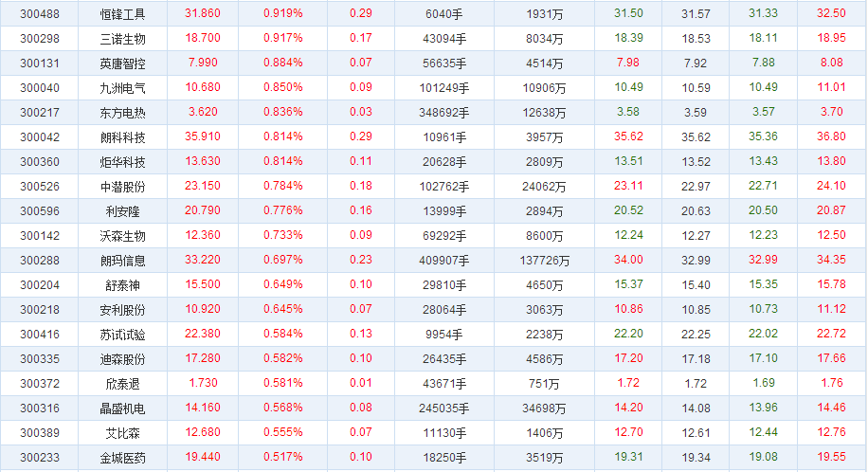Open stock code 300298
The width and height of the screenshot is (868, 472).
coord(39,39)
